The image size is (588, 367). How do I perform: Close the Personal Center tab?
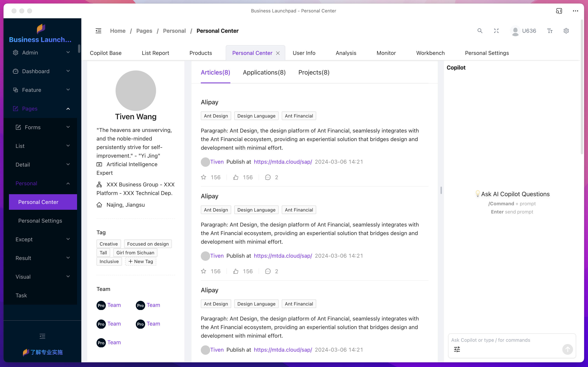pos(278,53)
